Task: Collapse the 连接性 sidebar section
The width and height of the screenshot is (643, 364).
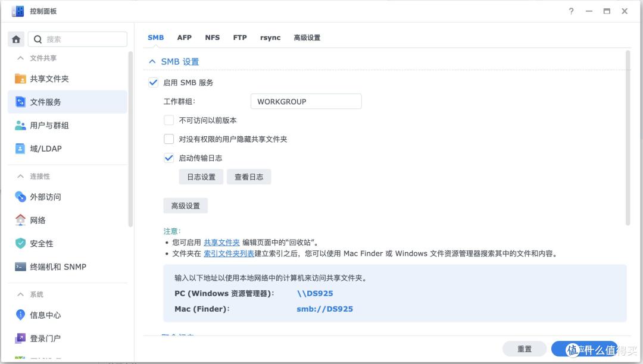Action: (x=20, y=176)
